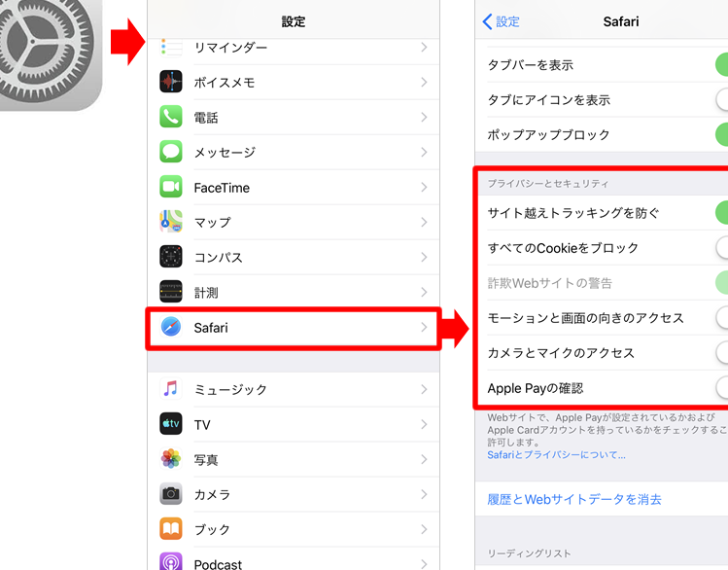The height and width of the screenshot is (570, 728).
Task: Open chevron on 電話 row
Action: coord(424,117)
